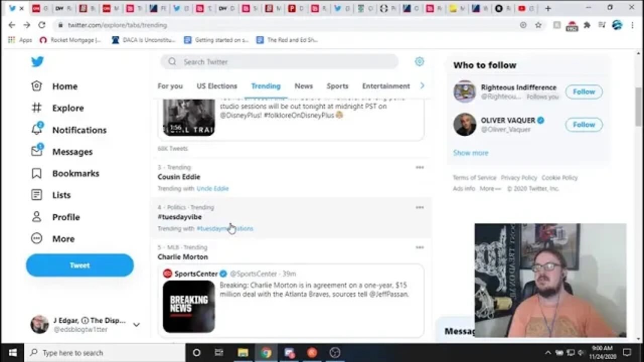Open Task View on the taskbar
The width and height of the screenshot is (644, 362).
(219, 353)
